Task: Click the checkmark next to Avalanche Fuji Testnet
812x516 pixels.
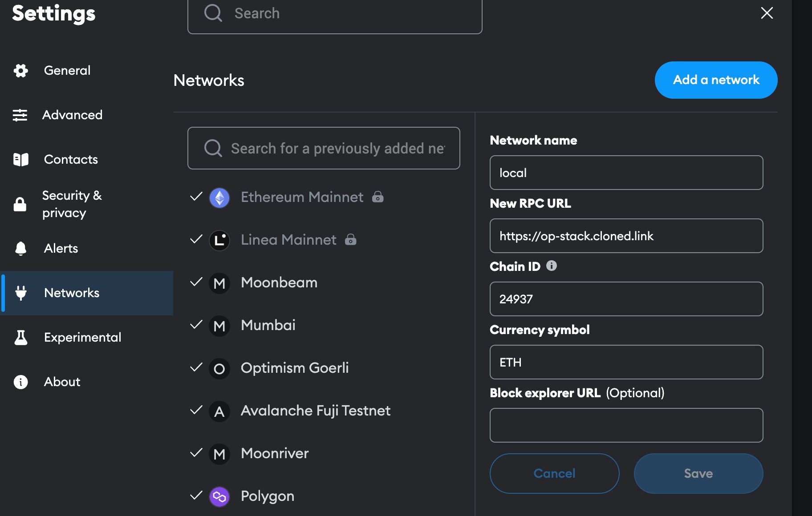Action: tap(196, 410)
